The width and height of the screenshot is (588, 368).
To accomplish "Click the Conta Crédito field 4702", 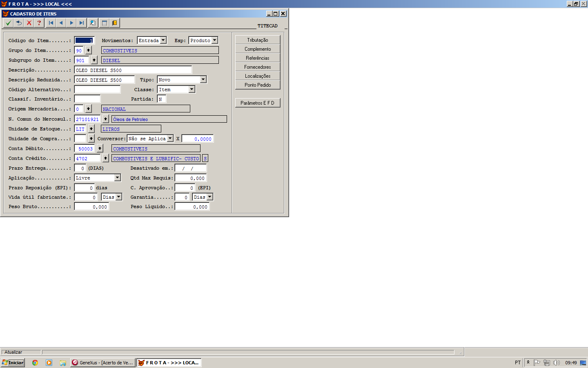I will [x=87, y=158].
